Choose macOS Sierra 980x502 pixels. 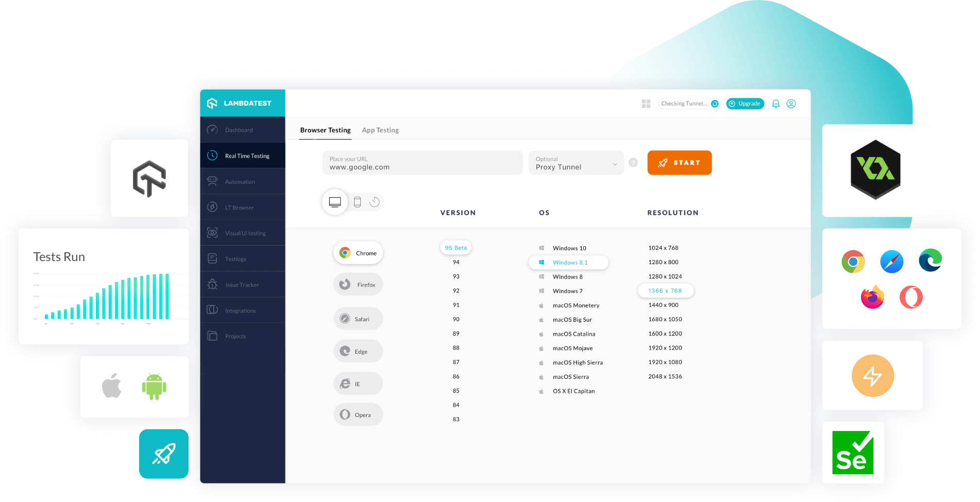[564, 377]
